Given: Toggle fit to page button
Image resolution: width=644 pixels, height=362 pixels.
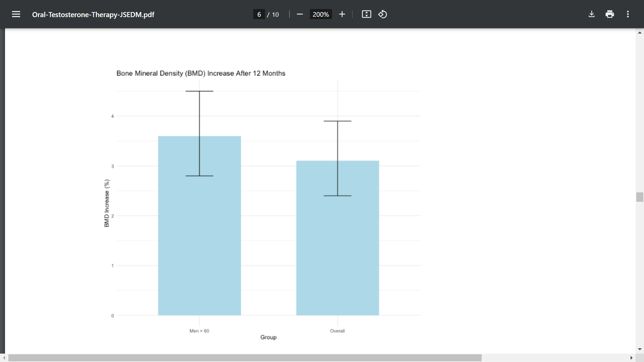Looking at the screenshot, I should coord(366,14).
